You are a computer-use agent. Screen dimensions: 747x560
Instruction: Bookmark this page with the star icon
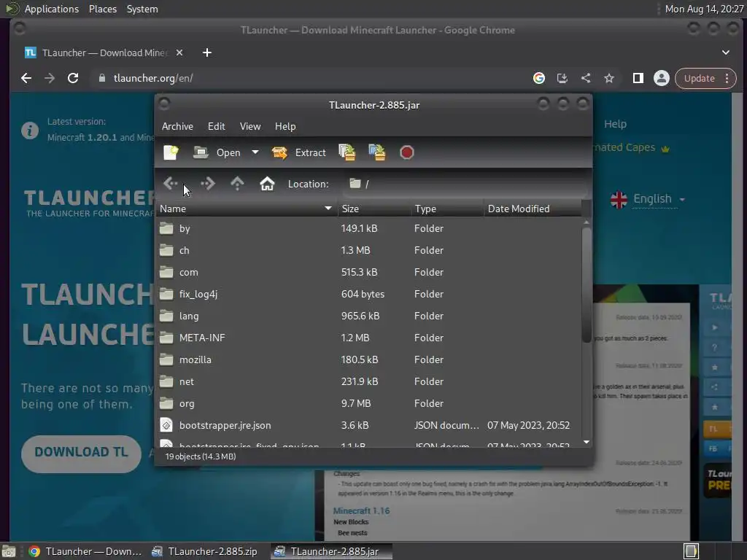tap(609, 78)
